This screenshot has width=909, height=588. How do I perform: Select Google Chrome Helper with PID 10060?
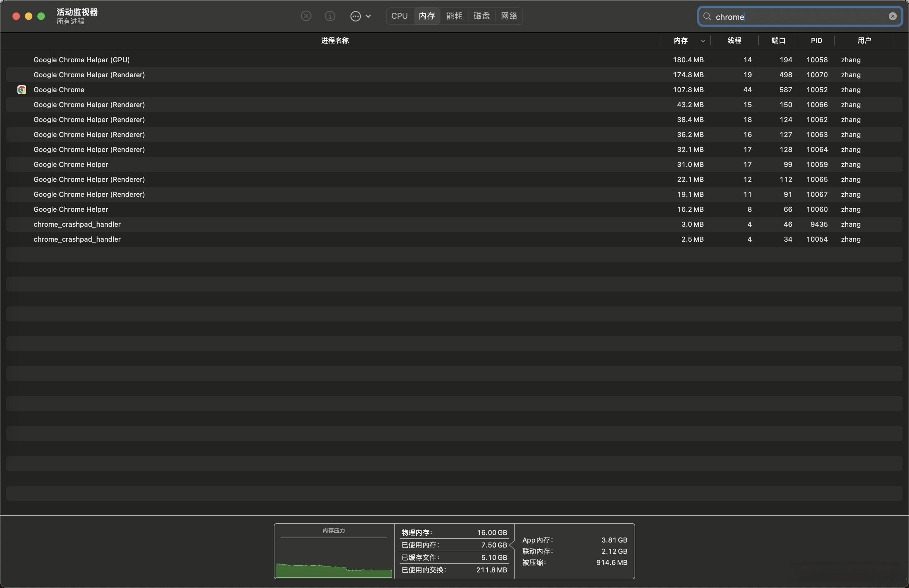454,209
